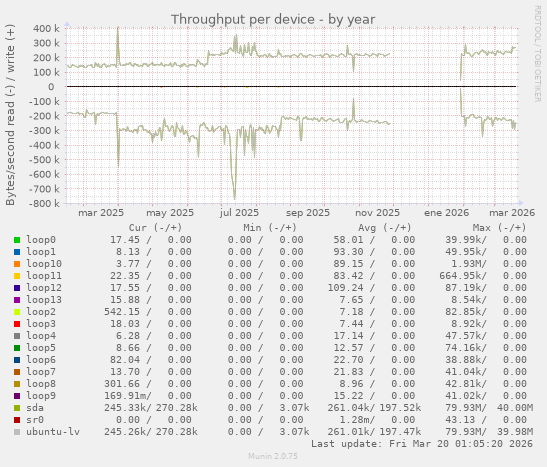The height and width of the screenshot is (467, 547).
Task: Click the Bytes/second y-axis title
Action: 10,115
